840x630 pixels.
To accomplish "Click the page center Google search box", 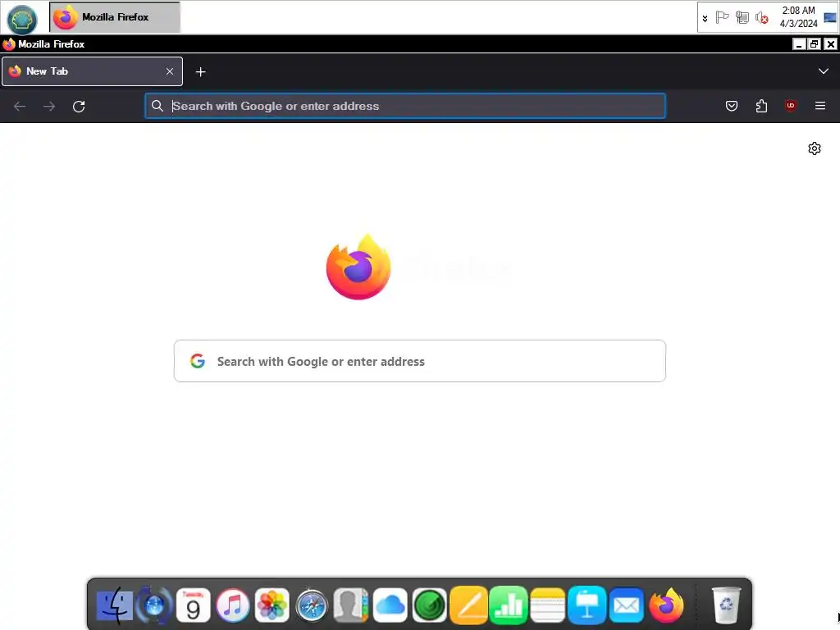I will [x=419, y=361].
